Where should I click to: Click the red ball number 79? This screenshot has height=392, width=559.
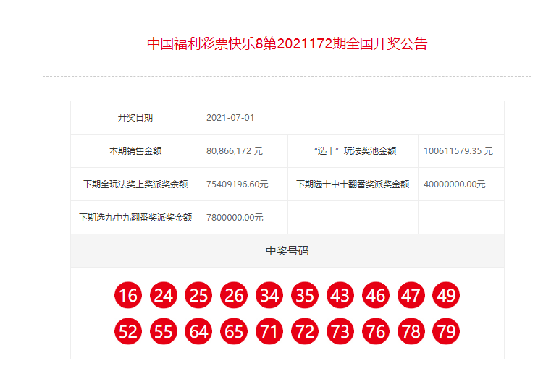coord(446,331)
